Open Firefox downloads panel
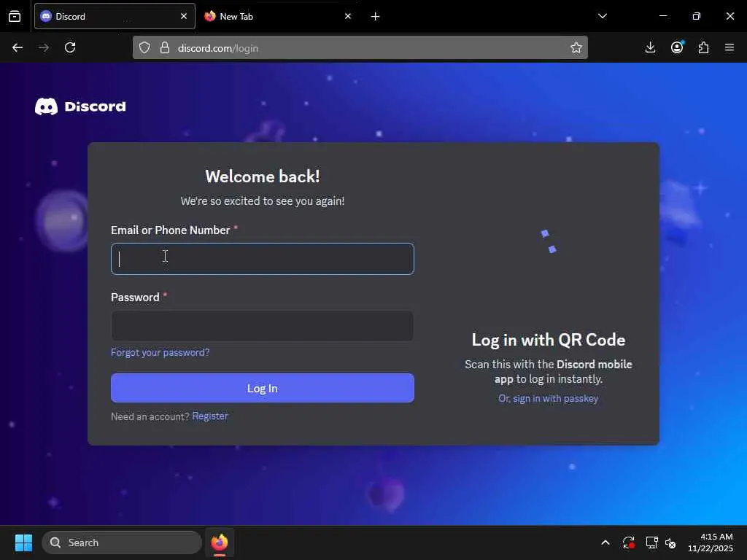The width and height of the screenshot is (747, 560). [650, 47]
